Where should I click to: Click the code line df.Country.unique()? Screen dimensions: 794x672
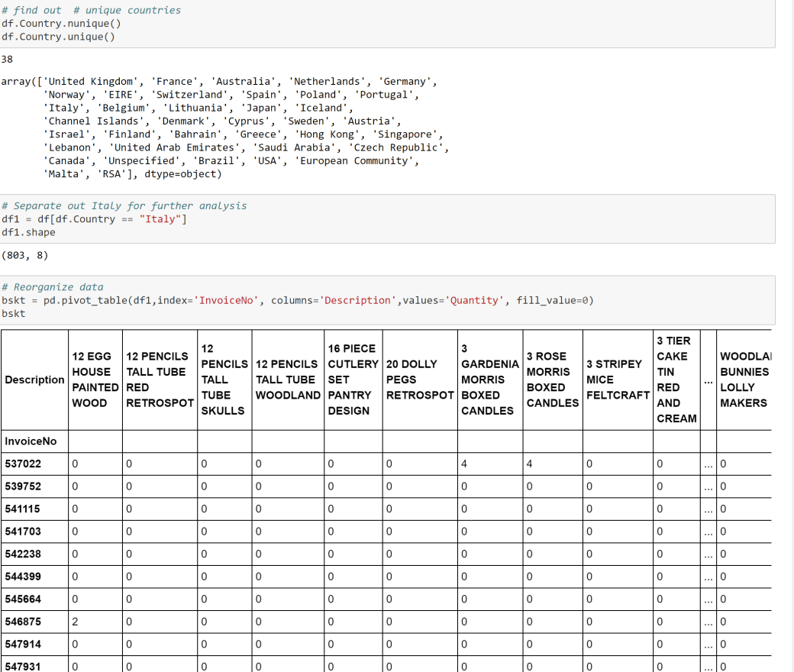[58, 37]
